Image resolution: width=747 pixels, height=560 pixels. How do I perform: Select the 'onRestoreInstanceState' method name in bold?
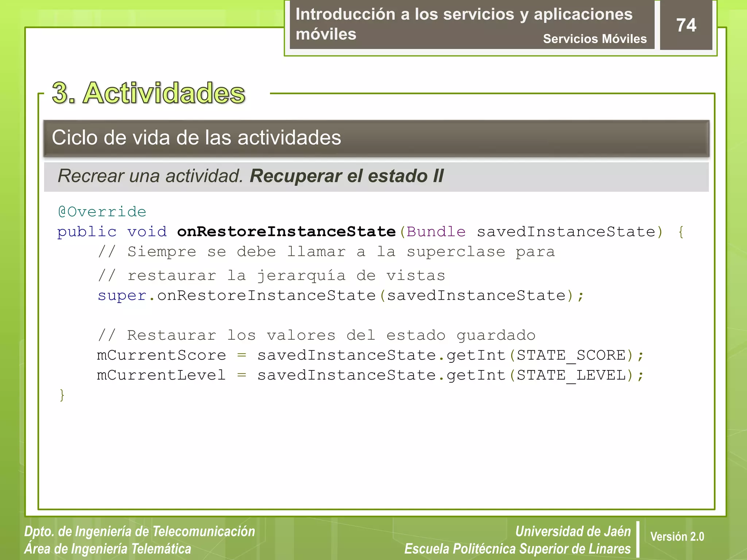(x=286, y=232)
